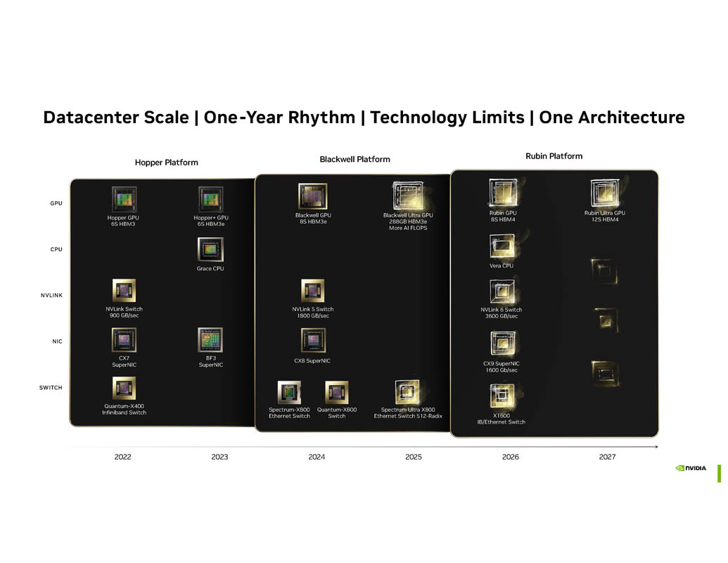Image resolution: width=728 pixels, height=563 pixels.
Task: Click the SWITCH row label
Action: coord(51,387)
